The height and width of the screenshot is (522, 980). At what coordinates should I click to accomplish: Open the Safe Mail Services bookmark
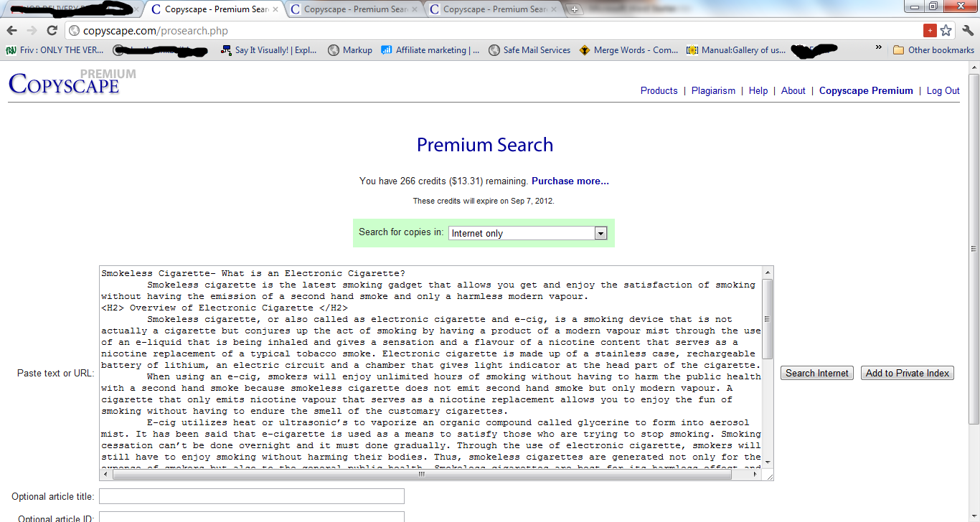coord(529,50)
